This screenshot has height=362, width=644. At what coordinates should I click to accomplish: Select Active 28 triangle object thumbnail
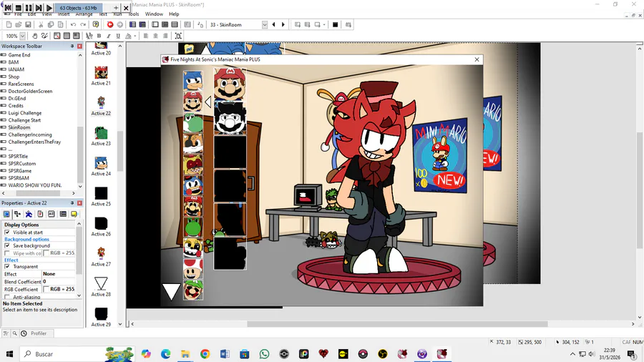pyautogui.click(x=101, y=283)
